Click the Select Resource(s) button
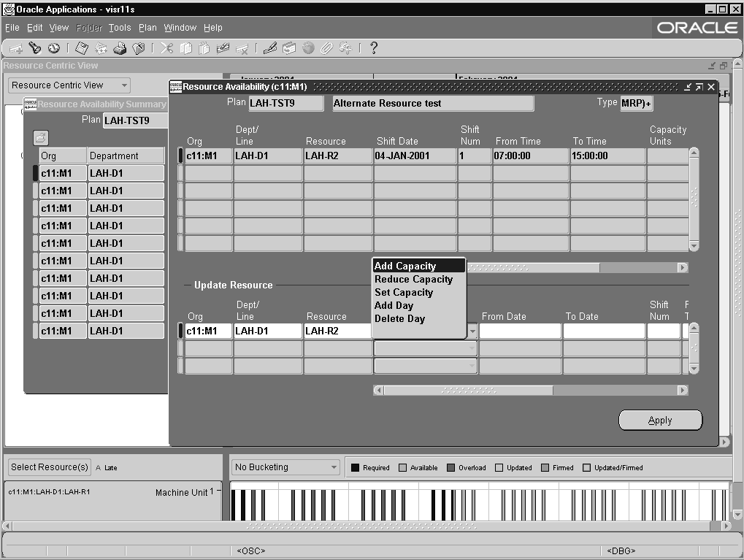The height and width of the screenshot is (560, 744). (50, 467)
